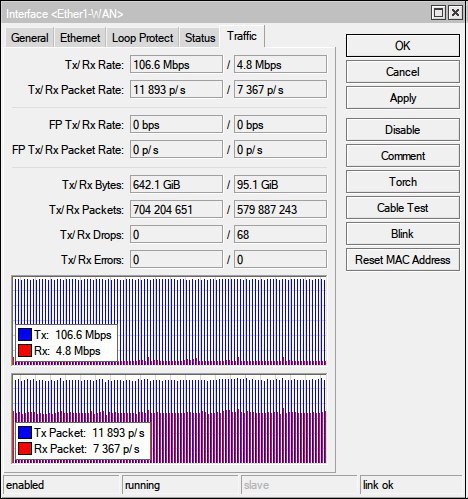The height and width of the screenshot is (499, 468).
Task: Click the red Rx Packet legend swatch
Action: click(25, 449)
